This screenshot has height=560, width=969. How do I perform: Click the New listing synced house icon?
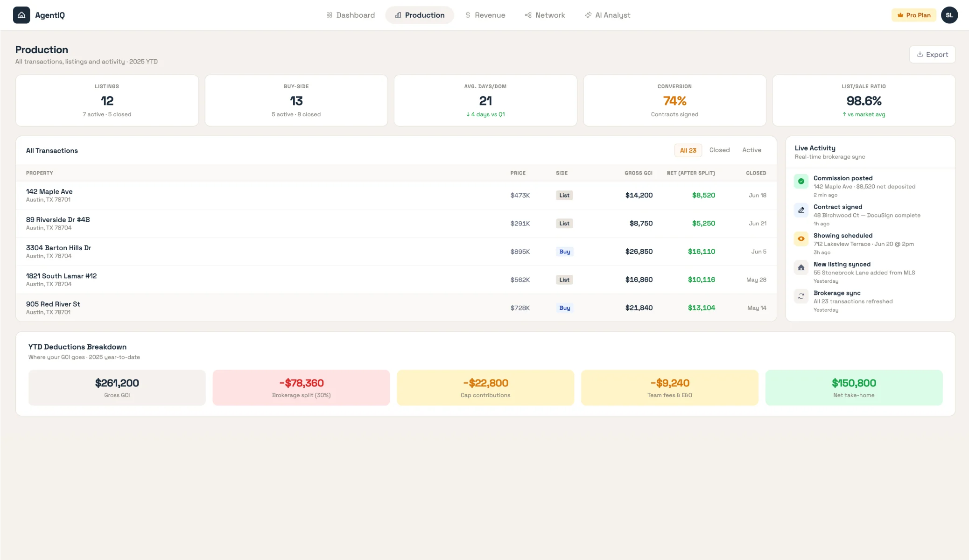point(801,267)
